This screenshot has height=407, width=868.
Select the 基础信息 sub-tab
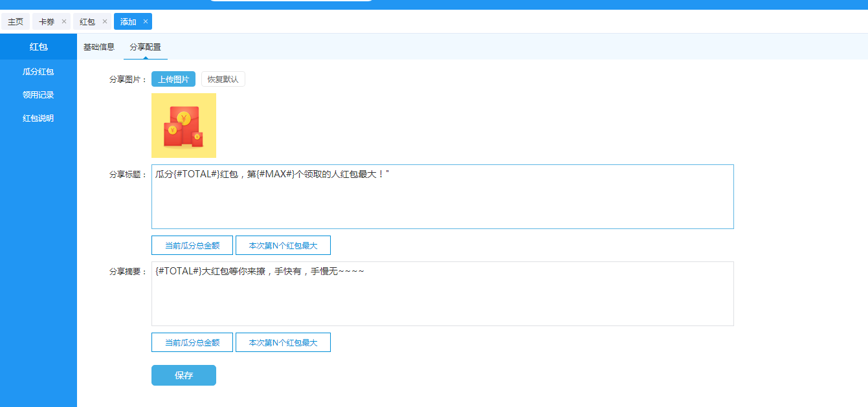coord(99,47)
